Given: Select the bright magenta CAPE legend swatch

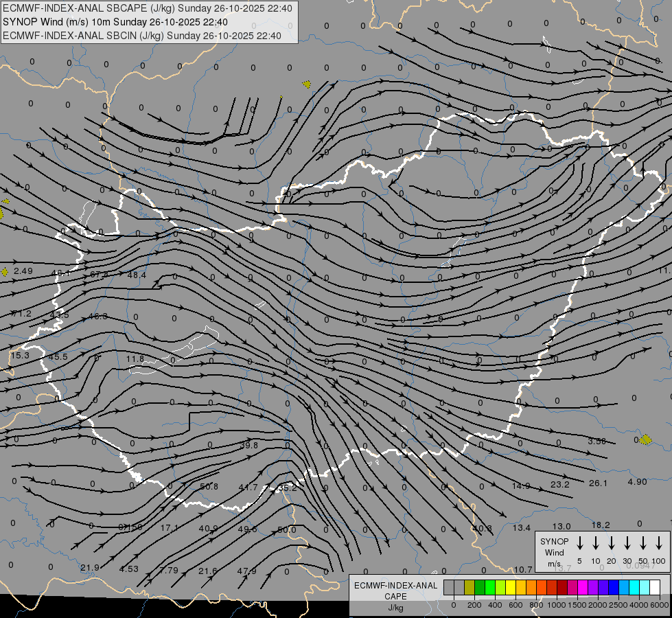Looking at the screenshot, I should pos(583,587).
